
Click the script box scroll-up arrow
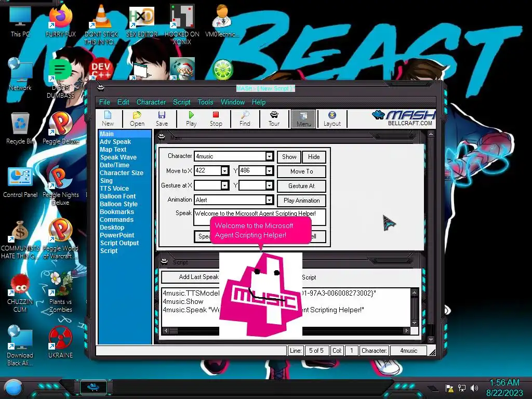[414, 292]
